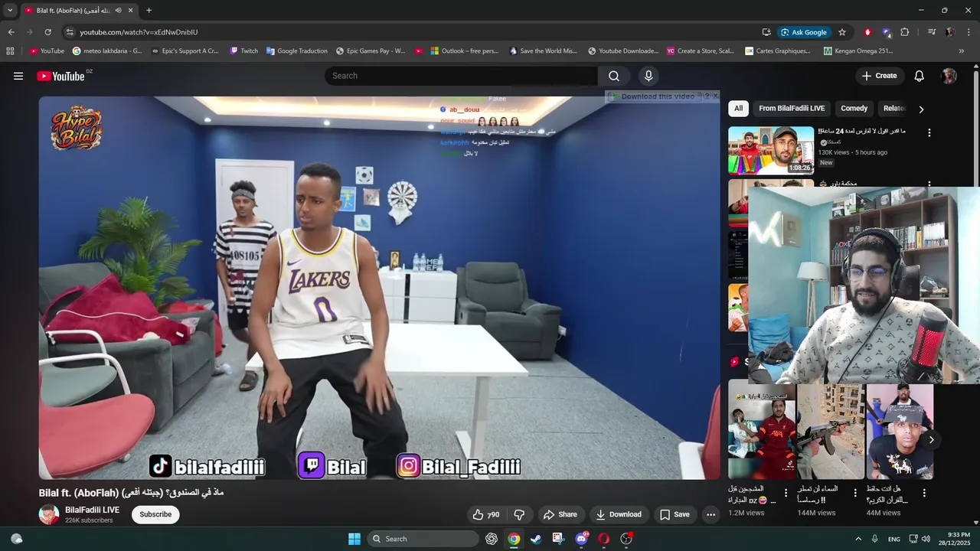The width and height of the screenshot is (980, 551).
Task: Open the 1:08:26 recommended video thumbnail
Action: [771, 150]
